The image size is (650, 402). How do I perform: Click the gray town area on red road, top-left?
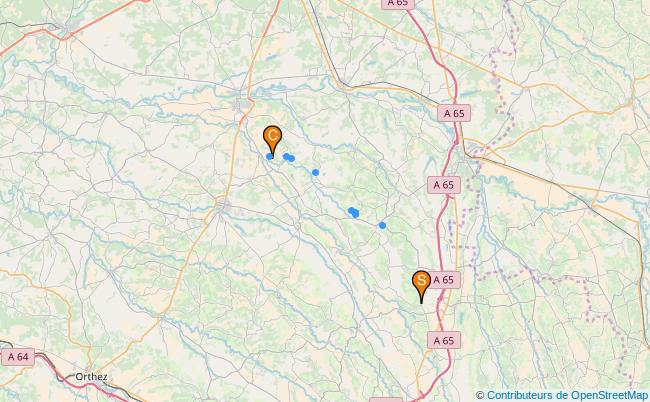pyautogui.click(x=67, y=30)
